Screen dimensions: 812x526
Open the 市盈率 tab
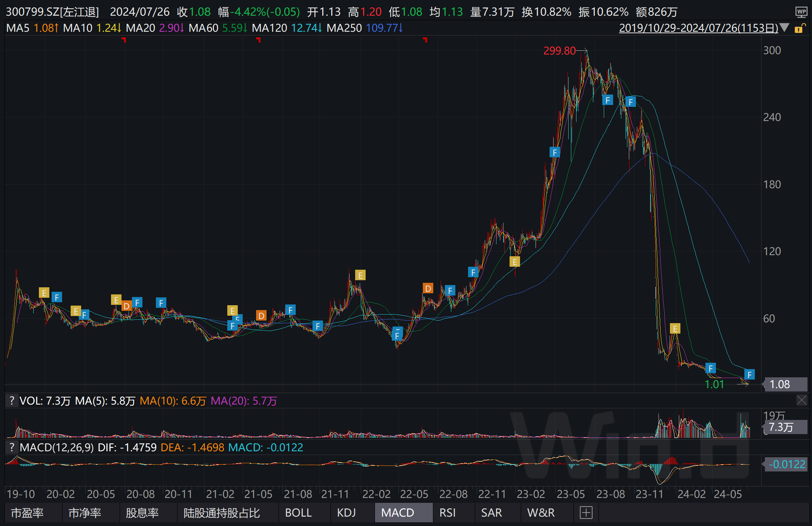tap(27, 513)
